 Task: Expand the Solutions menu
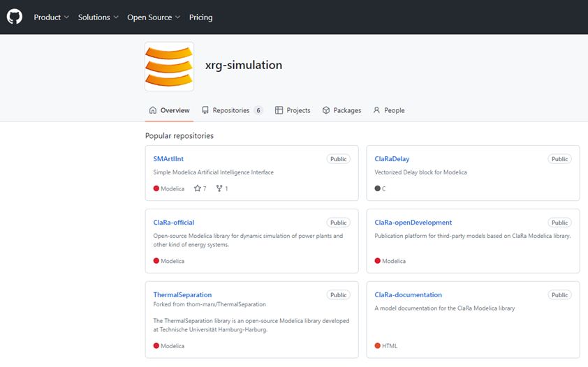click(x=98, y=17)
